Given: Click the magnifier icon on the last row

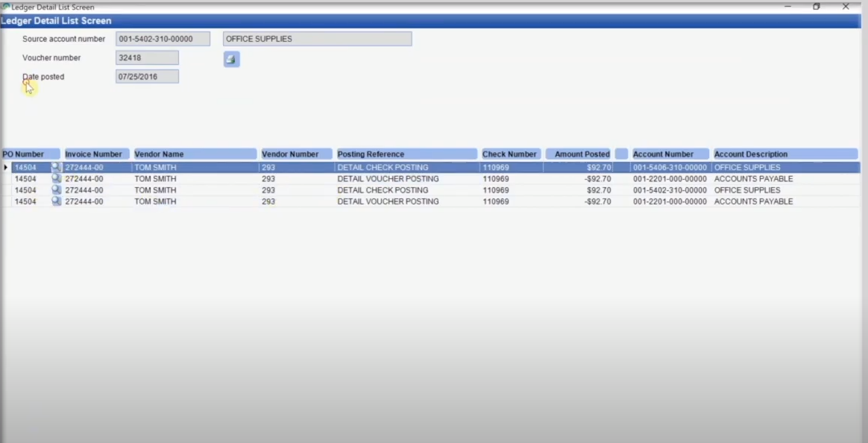Looking at the screenshot, I should point(57,201).
